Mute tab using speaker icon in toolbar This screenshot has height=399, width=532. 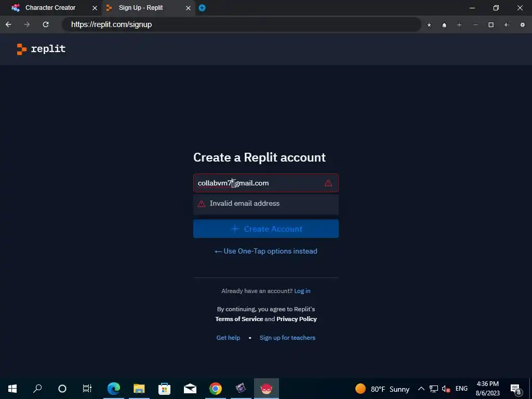507,25
